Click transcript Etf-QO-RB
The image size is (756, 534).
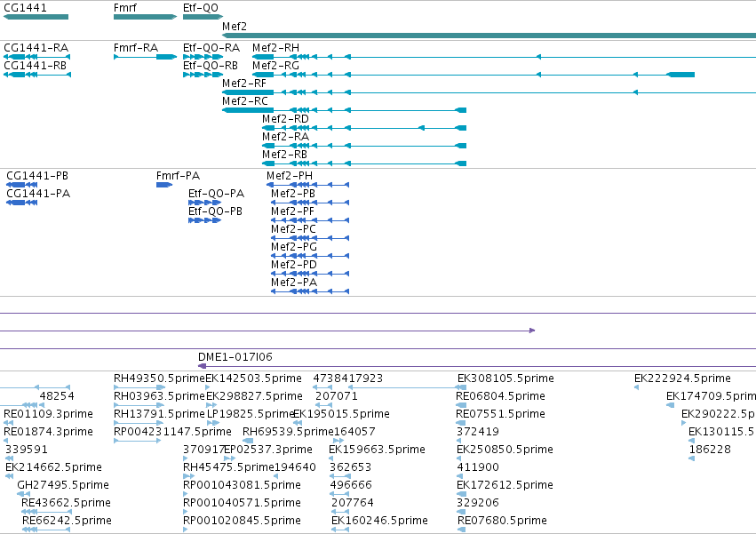point(211,66)
